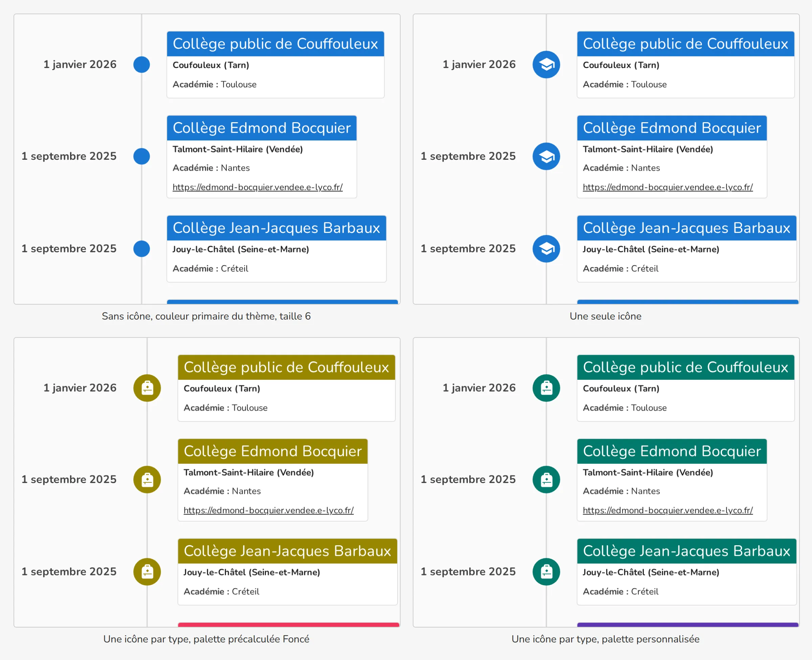Click Collège public de Couffouleux header in Une seule icône panel

tap(685, 44)
